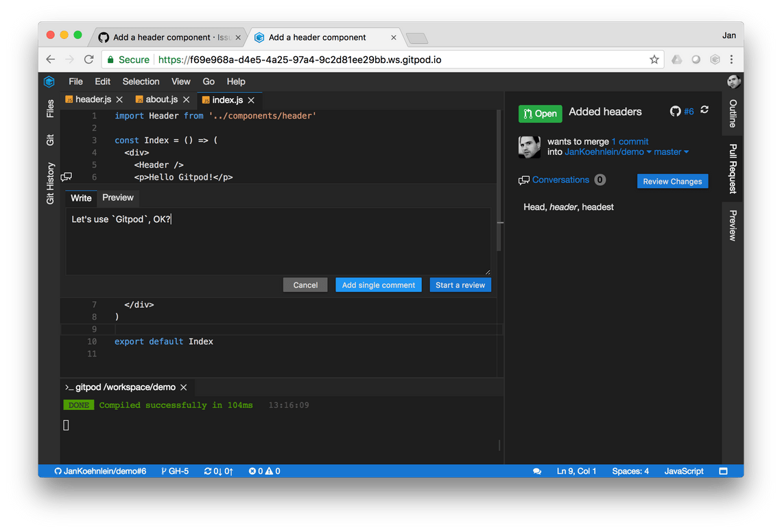This screenshot has width=782, height=532.
Task: Cancel the comment
Action: coord(305,285)
